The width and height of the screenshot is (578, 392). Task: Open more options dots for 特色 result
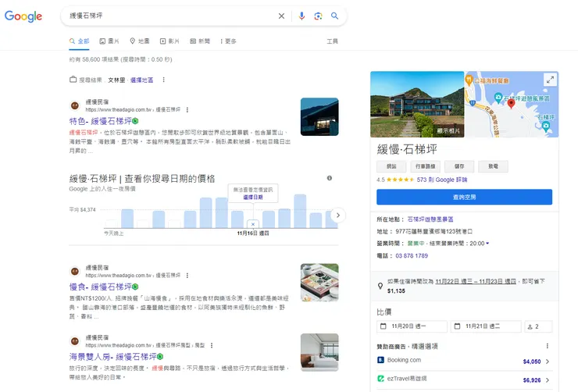tap(187, 110)
